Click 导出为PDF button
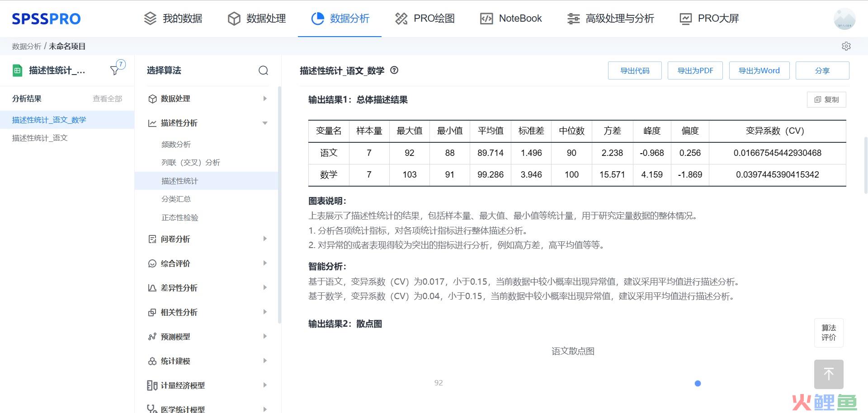 695,70
